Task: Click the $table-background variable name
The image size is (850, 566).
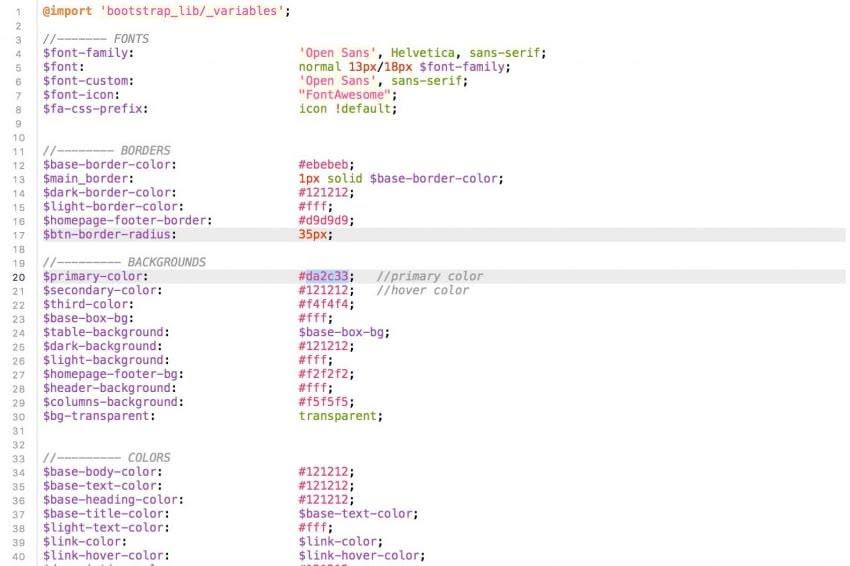Action: [x=106, y=332]
